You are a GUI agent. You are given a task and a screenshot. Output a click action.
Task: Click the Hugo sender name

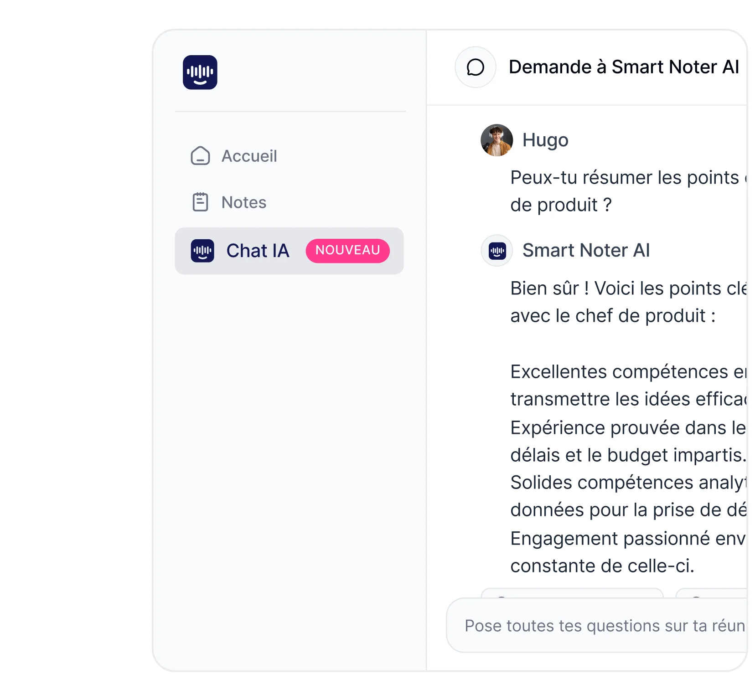tap(545, 140)
